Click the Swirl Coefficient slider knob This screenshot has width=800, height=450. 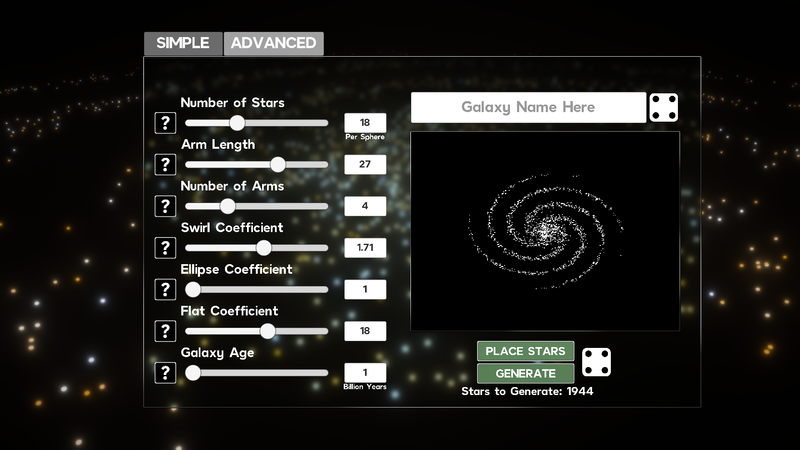pyautogui.click(x=264, y=248)
